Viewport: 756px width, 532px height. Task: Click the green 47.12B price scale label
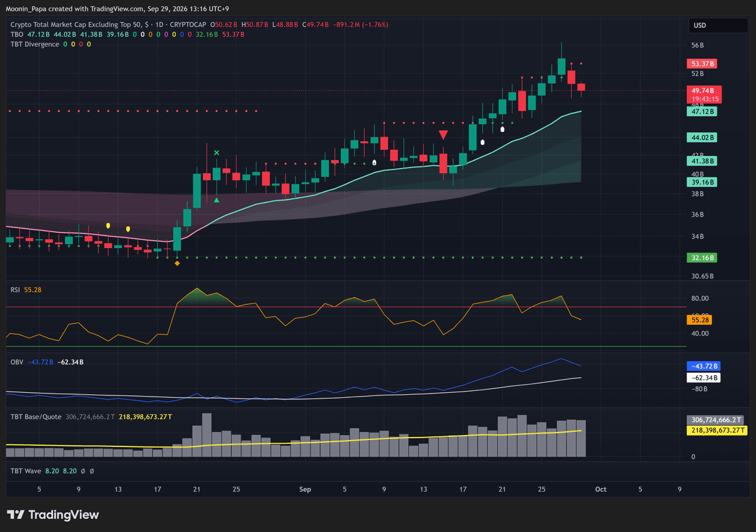tap(702, 111)
